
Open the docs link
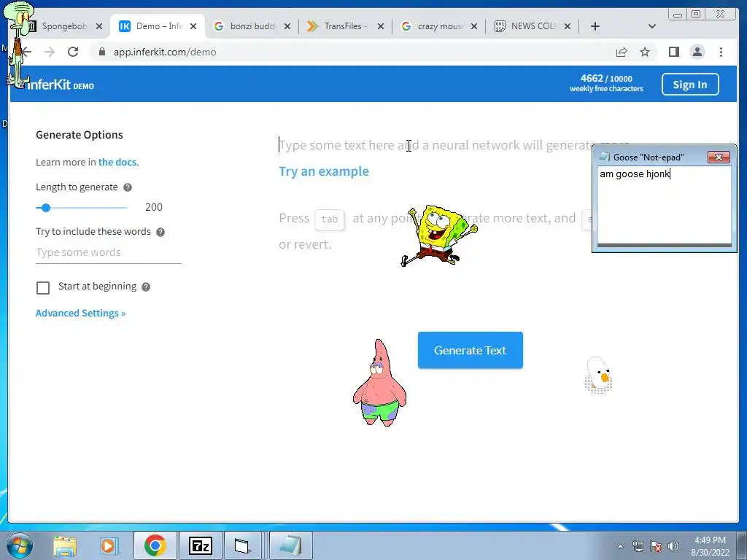pos(117,162)
